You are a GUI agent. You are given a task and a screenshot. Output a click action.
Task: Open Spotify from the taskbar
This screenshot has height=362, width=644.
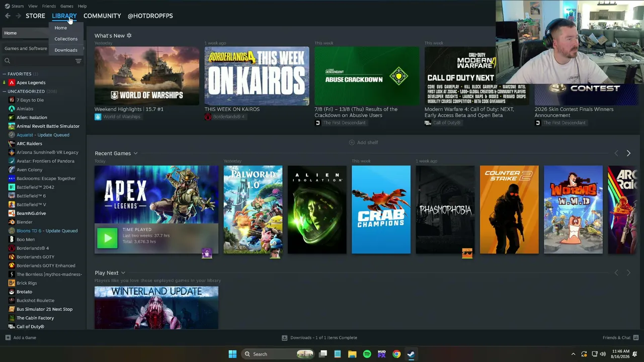[367, 354]
